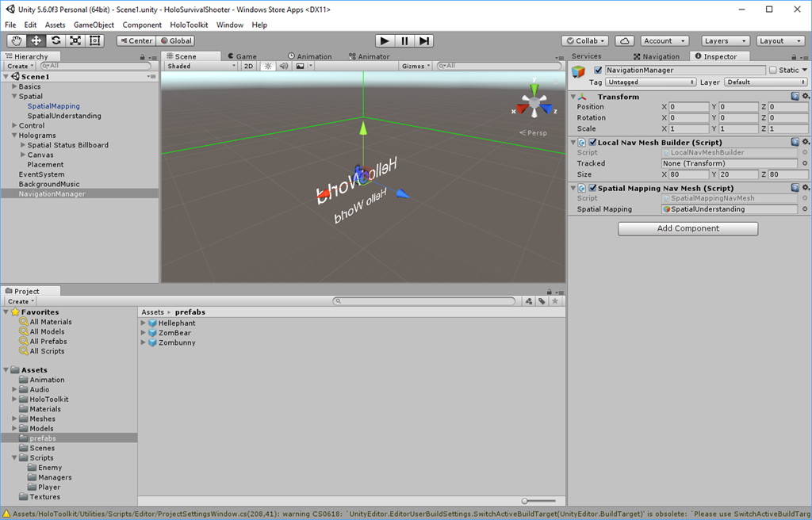Viewport: 812px width, 520px height.
Task: Open the Gizmos dropdown
Action: click(x=416, y=66)
